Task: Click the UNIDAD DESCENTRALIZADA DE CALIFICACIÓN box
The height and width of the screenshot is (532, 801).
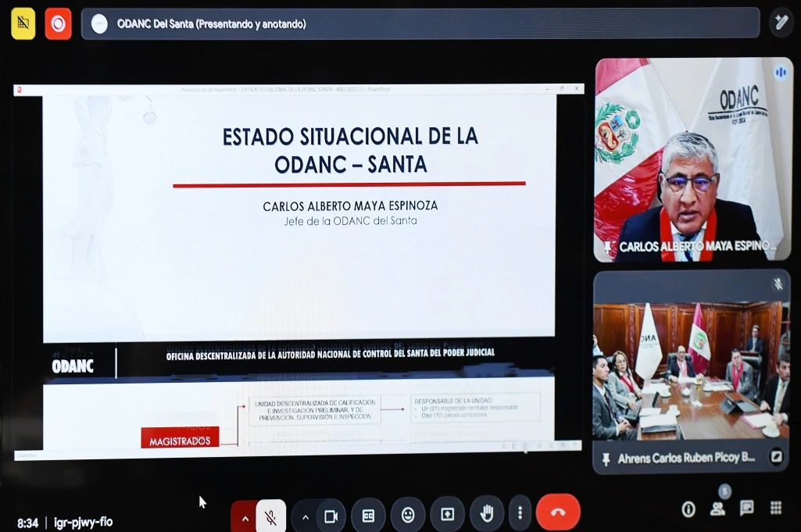Action: click(315, 410)
